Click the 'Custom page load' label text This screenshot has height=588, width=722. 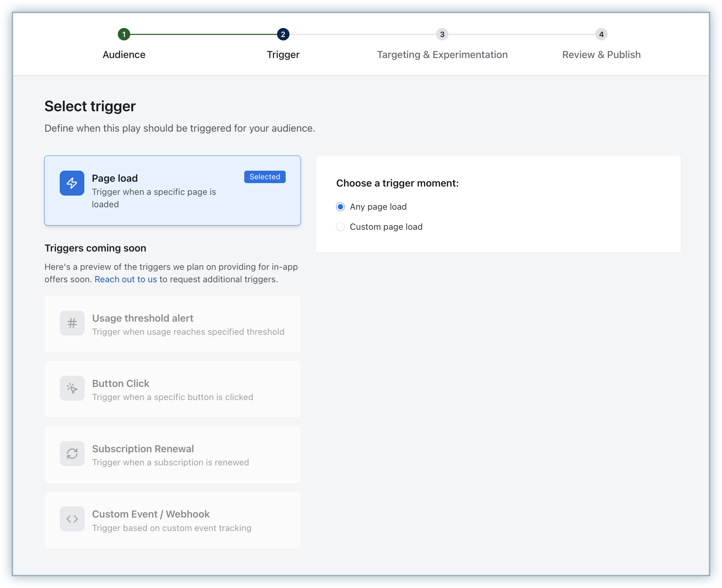[x=386, y=227]
